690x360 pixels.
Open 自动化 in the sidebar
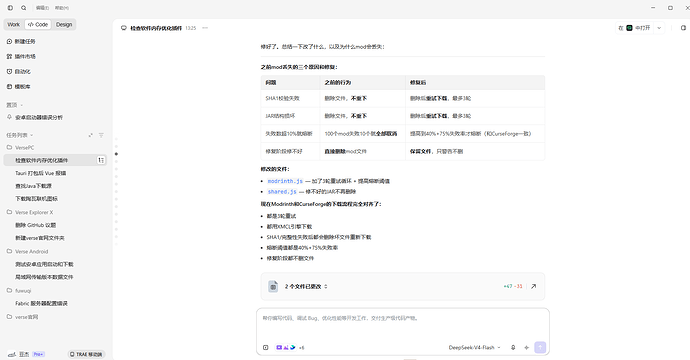coord(19,71)
